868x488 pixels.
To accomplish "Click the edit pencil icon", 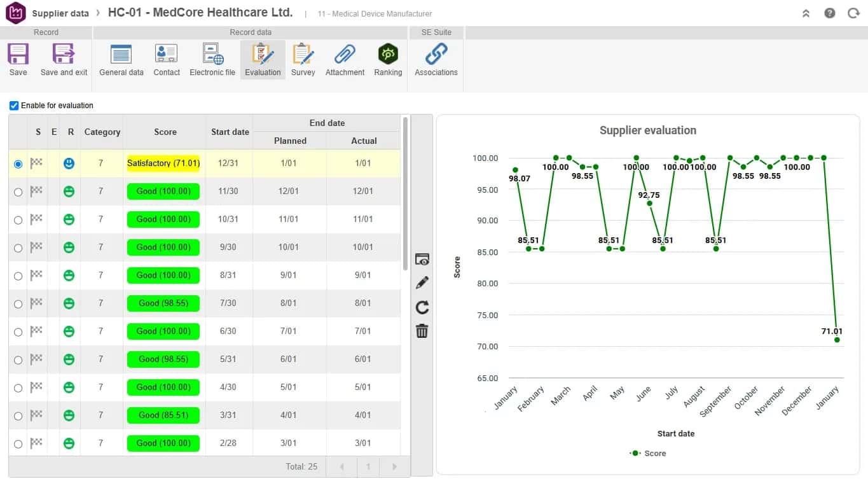I will [422, 282].
